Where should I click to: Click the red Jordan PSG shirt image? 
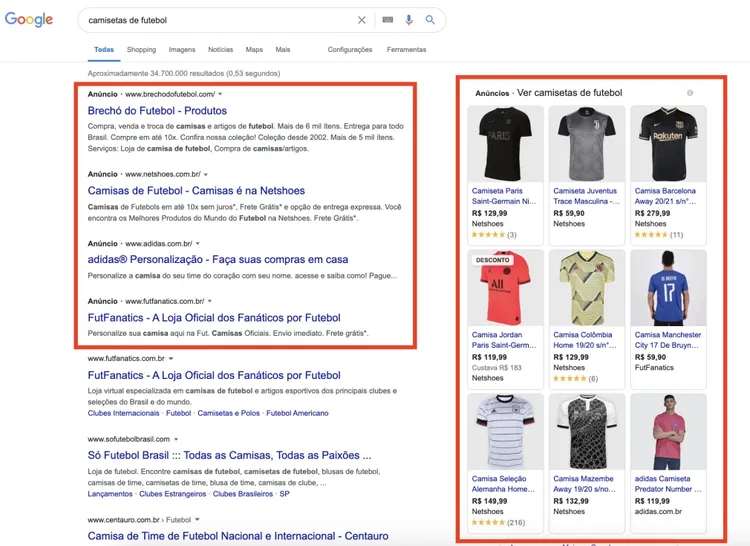(x=506, y=288)
